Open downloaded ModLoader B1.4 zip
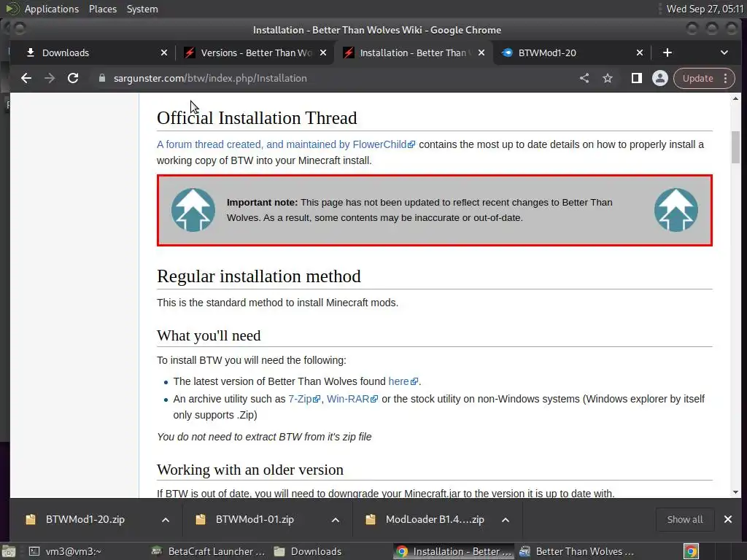Viewport: 747px width, 560px height. click(x=435, y=519)
